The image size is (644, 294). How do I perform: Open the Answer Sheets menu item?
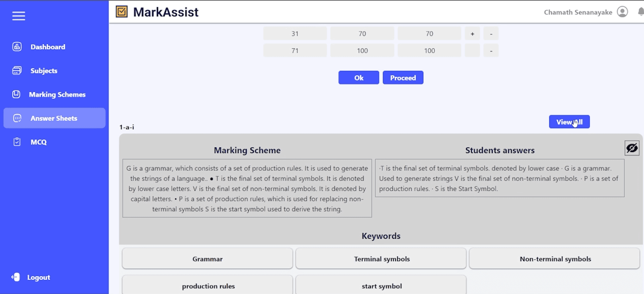click(x=54, y=118)
